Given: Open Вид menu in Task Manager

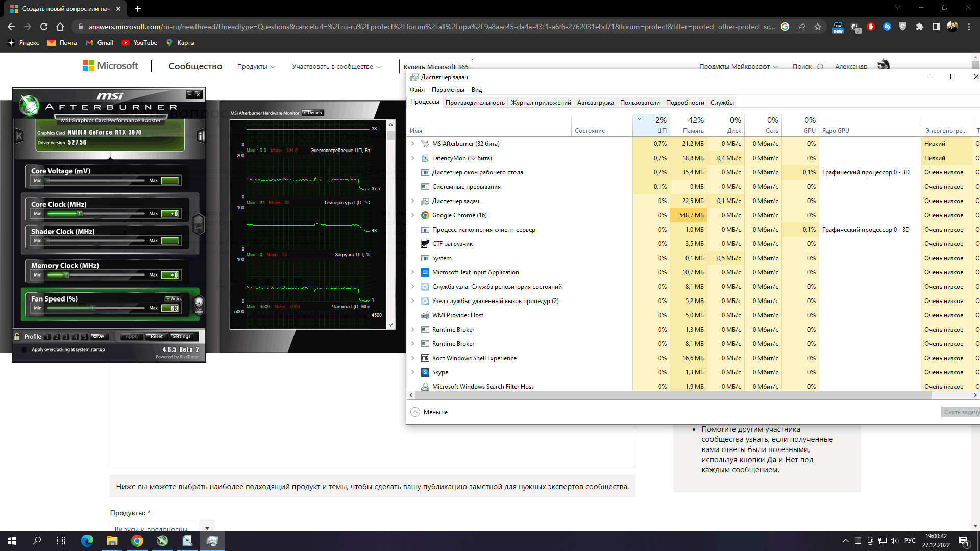Looking at the screenshot, I should (477, 90).
